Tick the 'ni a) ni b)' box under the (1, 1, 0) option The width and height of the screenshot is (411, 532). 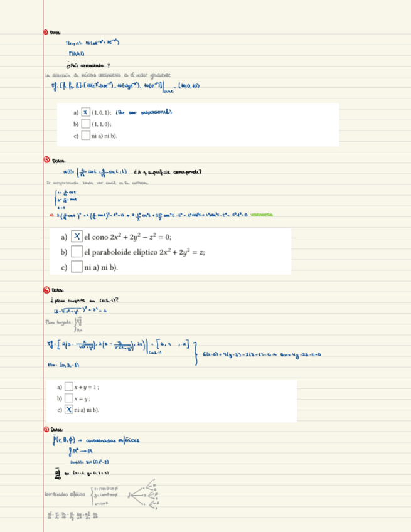click(85, 135)
